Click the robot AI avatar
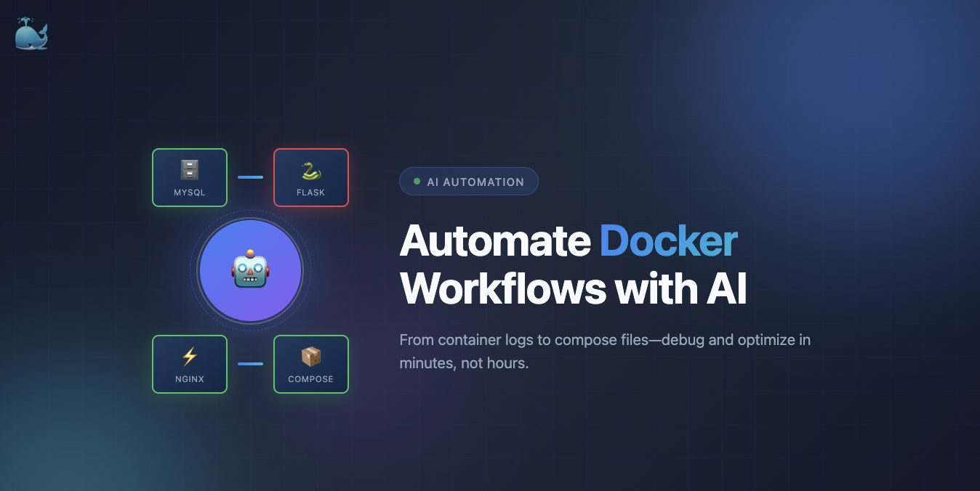980x491 pixels. pyautogui.click(x=251, y=271)
